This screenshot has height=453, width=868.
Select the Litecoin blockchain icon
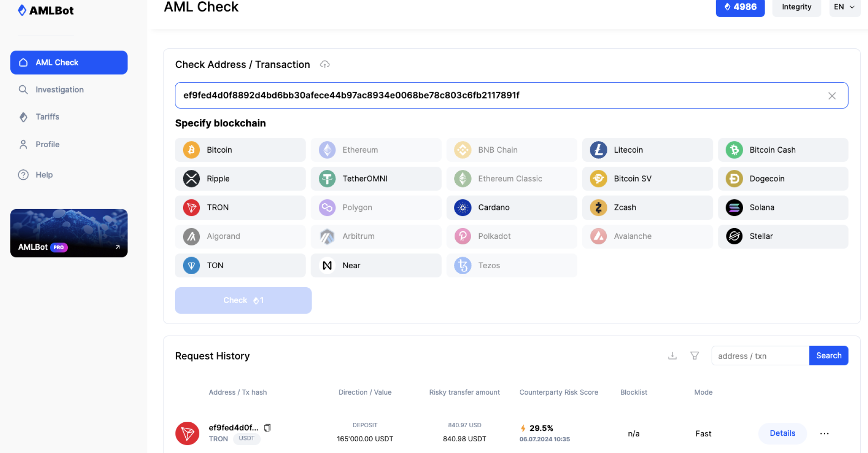(598, 149)
